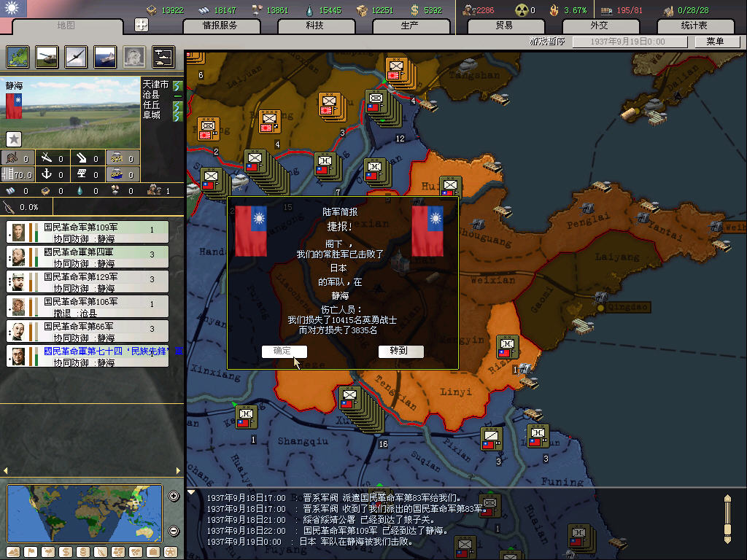The height and width of the screenshot is (560, 747).
Task: Select the Europe map overview icon
Action: [18, 57]
